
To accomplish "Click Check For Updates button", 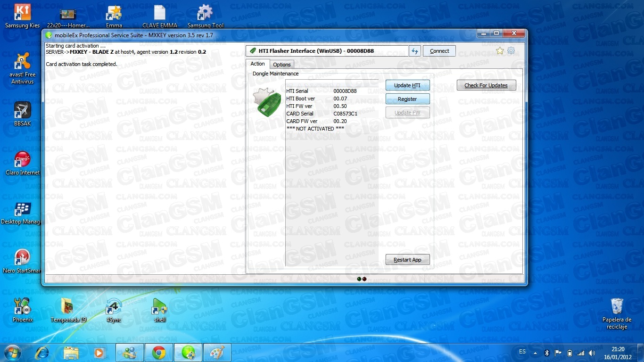I will pos(486,85).
